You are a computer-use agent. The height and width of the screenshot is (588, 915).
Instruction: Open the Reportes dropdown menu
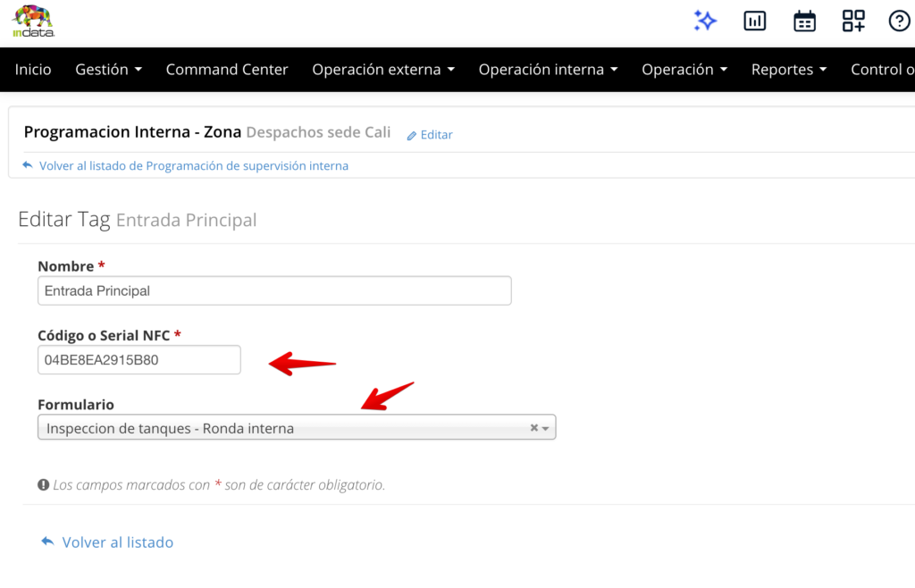click(789, 70)
